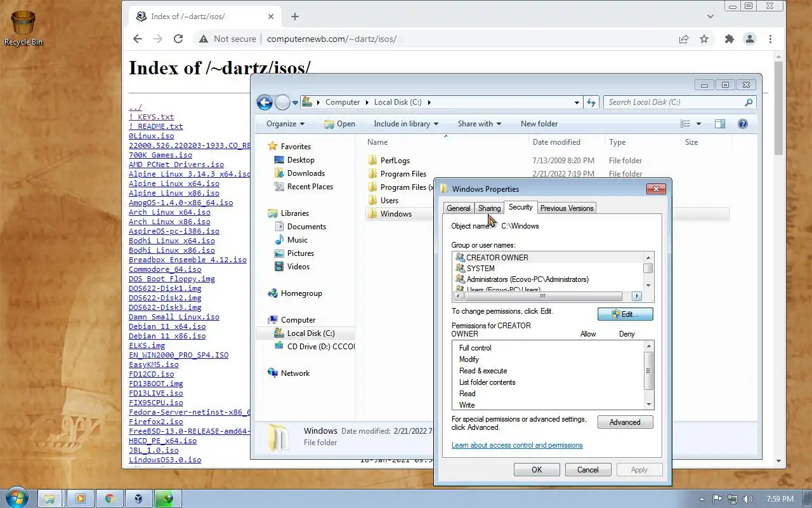Screen dimensions: 812x508
Task: Open the Include in library dropdown
Action: [x=406, y=124]
